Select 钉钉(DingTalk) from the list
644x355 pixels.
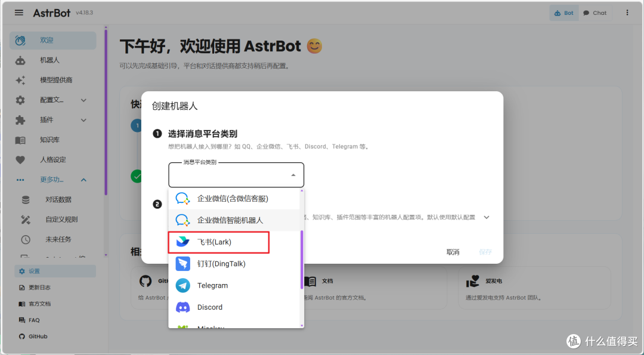point(234,264)
